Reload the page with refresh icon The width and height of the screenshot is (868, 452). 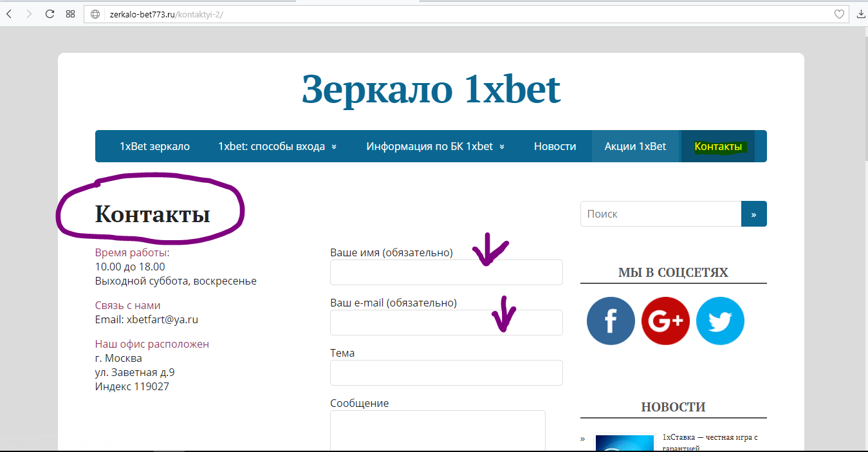pos(50,14)
